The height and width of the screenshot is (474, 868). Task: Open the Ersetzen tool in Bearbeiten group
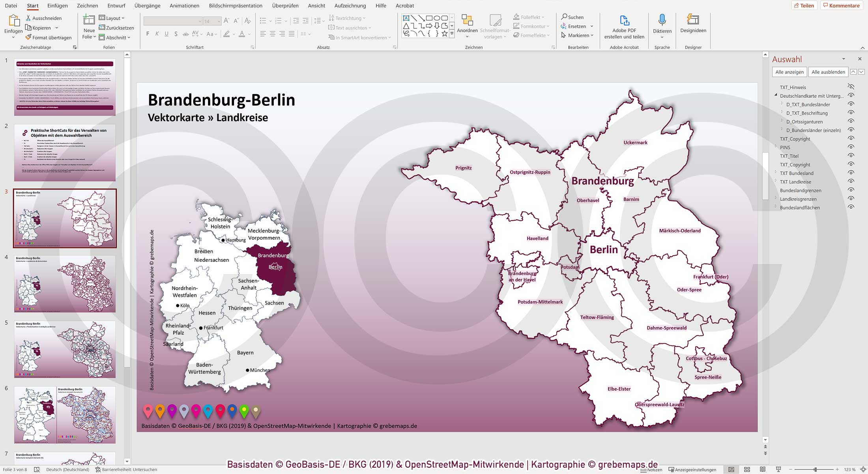577,26
